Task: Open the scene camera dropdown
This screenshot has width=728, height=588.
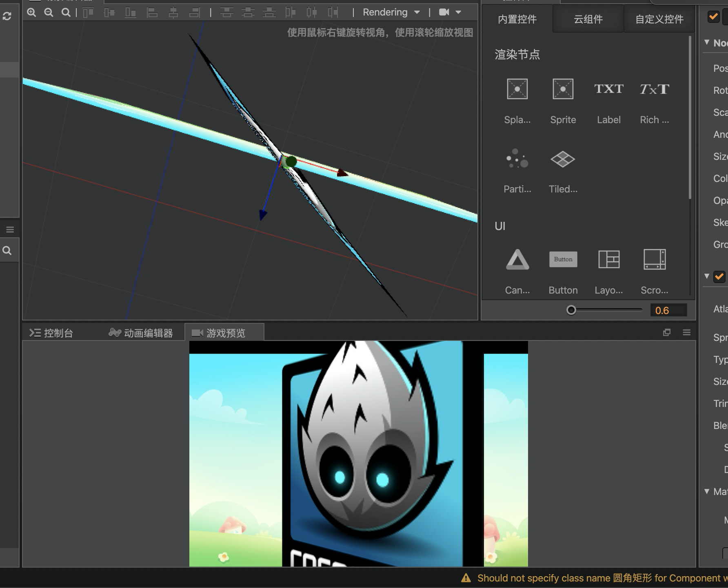Action: (450, 13)
